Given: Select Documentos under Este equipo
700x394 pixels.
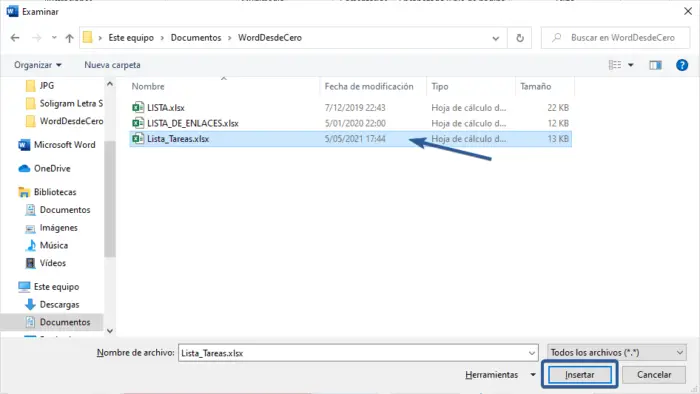Looking at the screenshot, I should coord(58,322).
